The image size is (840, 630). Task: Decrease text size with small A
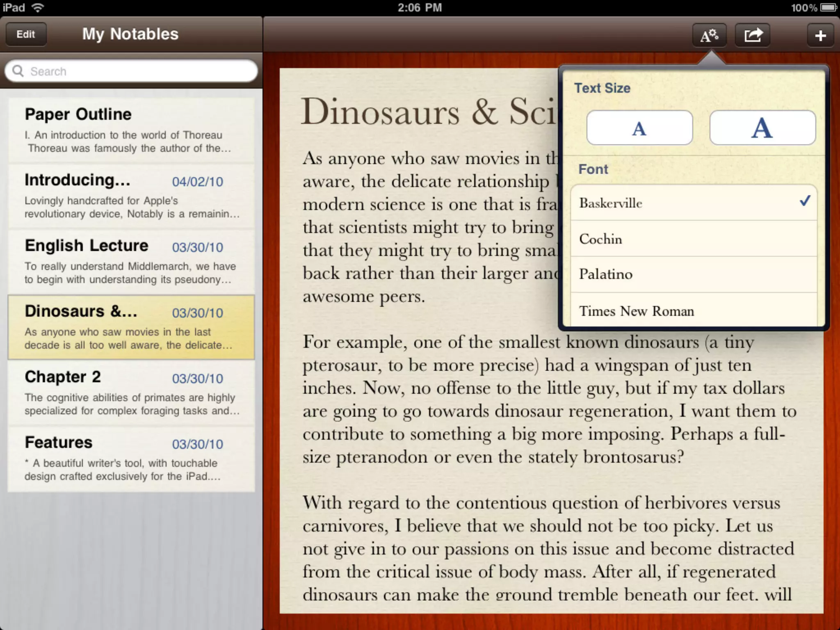pos(639,128)
